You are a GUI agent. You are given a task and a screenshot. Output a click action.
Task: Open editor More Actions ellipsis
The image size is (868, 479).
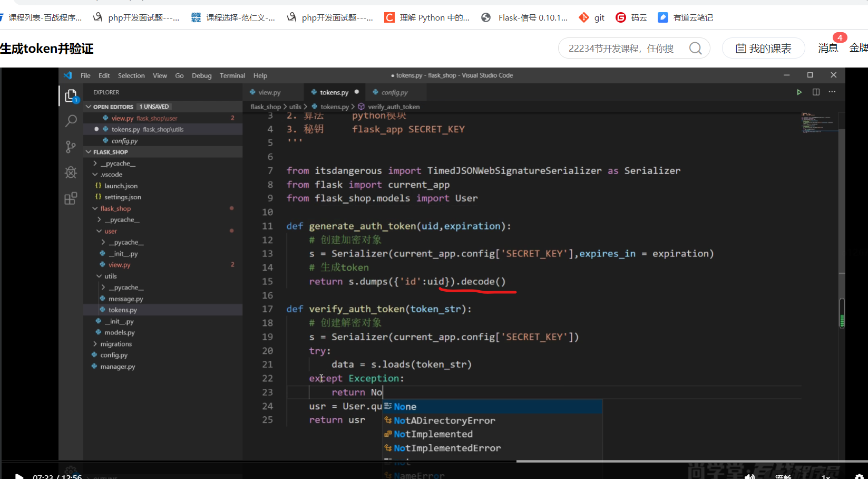[832, 92]
